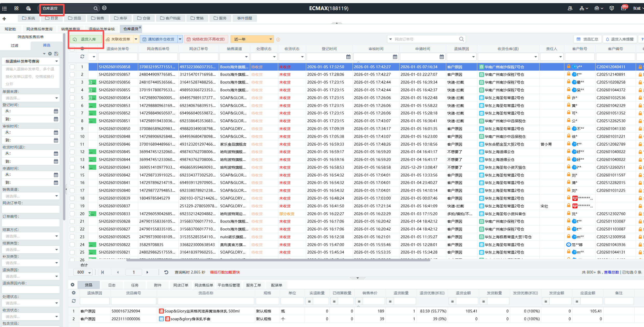
Task: Click the globe icon in top bar
Action: (x=28, y=8)
